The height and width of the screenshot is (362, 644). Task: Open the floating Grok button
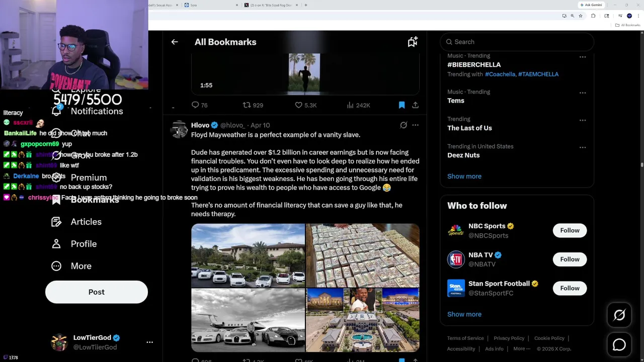619,315
